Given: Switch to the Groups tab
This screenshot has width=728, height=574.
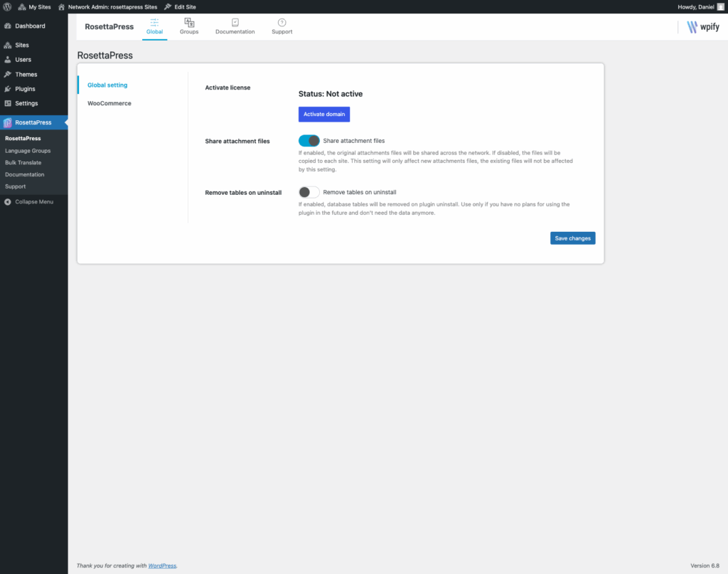Looking at the screenshot, I should click(x=189, y=27).
